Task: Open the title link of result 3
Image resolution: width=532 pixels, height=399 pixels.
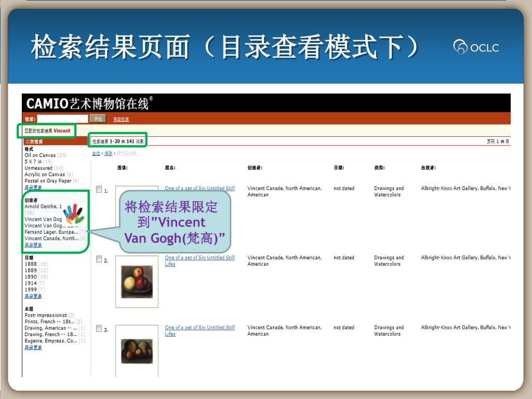Action: pos(199,330)
